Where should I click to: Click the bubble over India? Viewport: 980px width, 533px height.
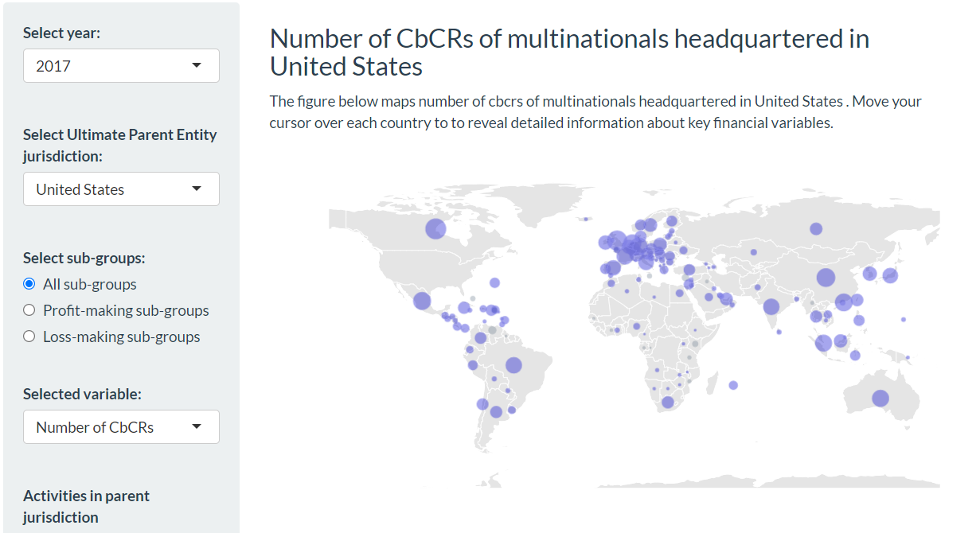[x=771, y=306]
